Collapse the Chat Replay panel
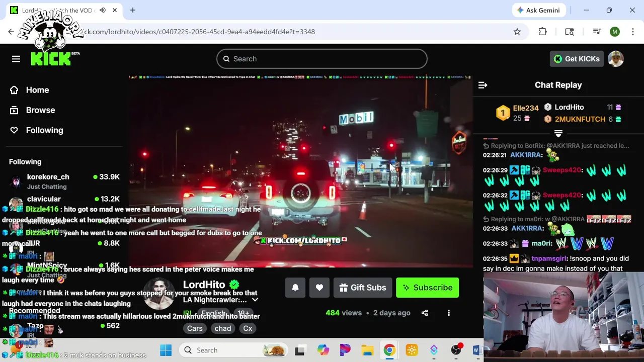The image size is (644, 362). coord(482,85)
